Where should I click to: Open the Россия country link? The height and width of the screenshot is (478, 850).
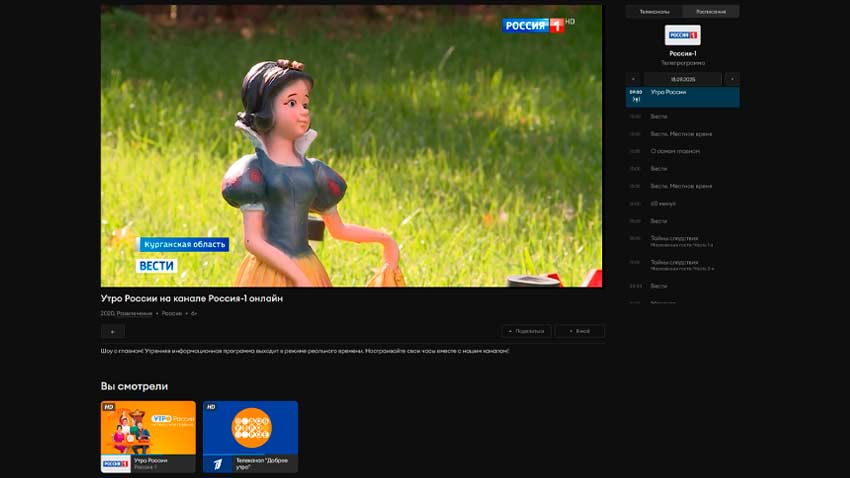tap(172, 313)
